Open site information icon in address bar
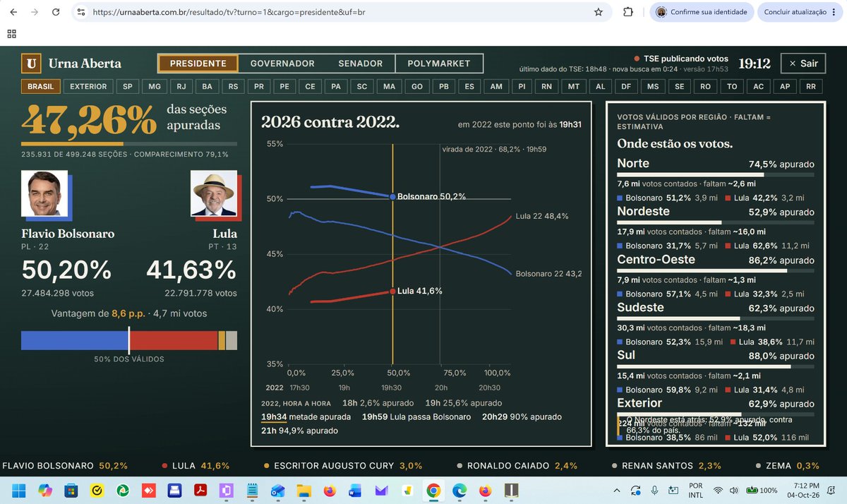The height and width of the screenshot is (504, 847). tap(81, 12)
